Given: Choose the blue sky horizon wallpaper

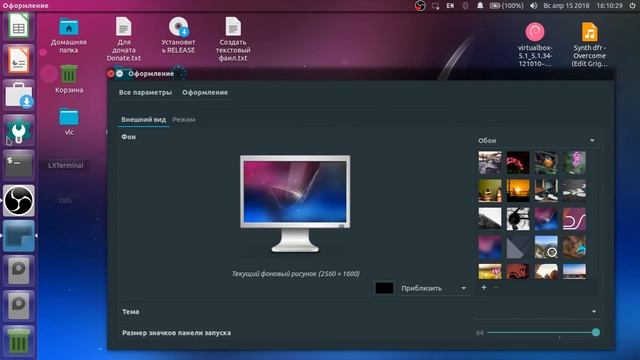Looking at the screenshot, I should [x=574, y=271].
